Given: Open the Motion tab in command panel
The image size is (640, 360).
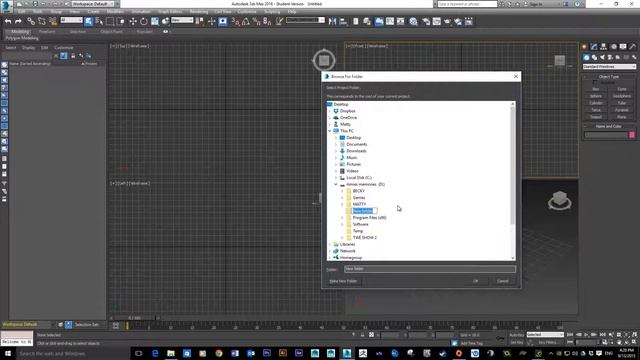Looking at the screenshot, I should tap(613, 47).
